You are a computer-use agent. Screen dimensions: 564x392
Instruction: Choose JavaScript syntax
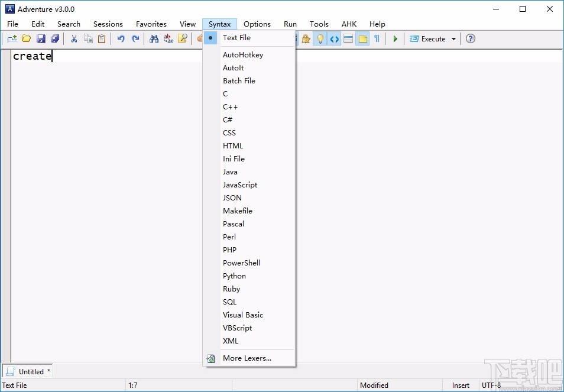click(249, 185)
